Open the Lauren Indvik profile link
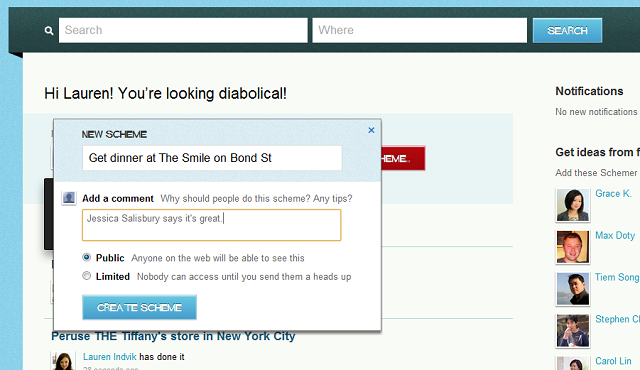 109,357
